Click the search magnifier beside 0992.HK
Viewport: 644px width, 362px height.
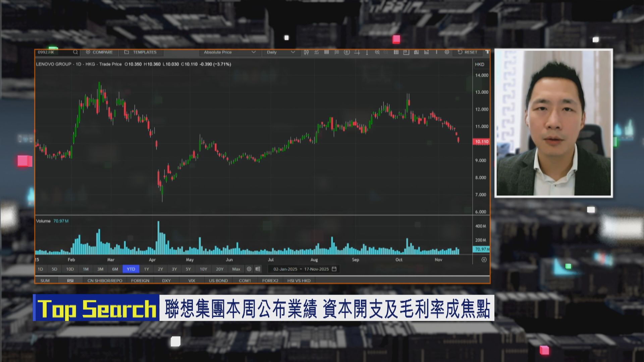click(x=75, y=52)
